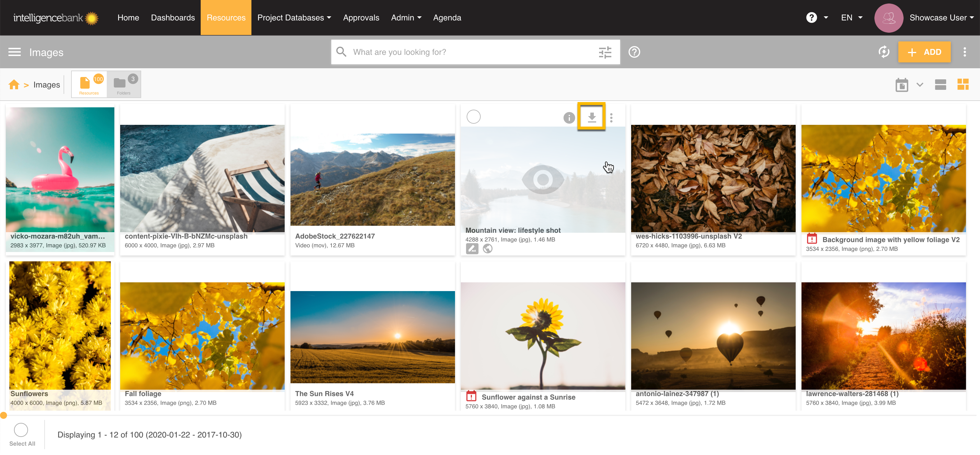Viewport: 980px width, 455px height.
Task: Toggle the Select All circle
Action: [x=21, y=430]
